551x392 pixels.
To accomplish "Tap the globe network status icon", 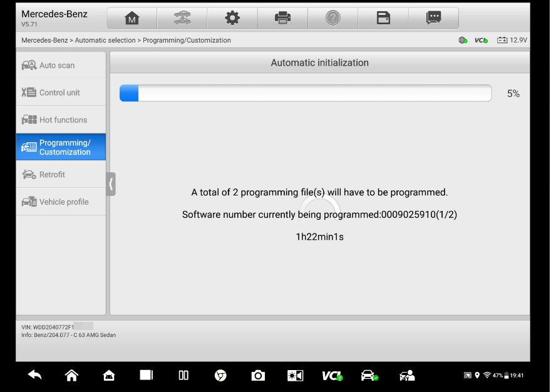I will click(463, 41).
